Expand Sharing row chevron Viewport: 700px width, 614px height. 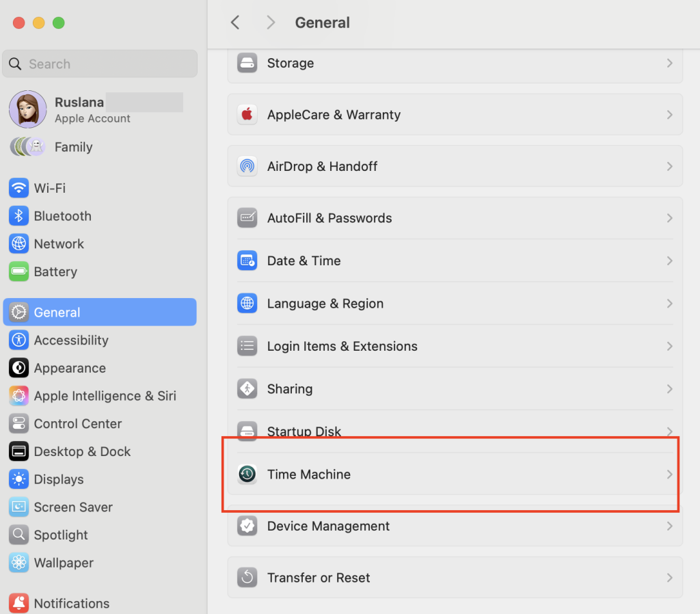click(x=669, y=389)
